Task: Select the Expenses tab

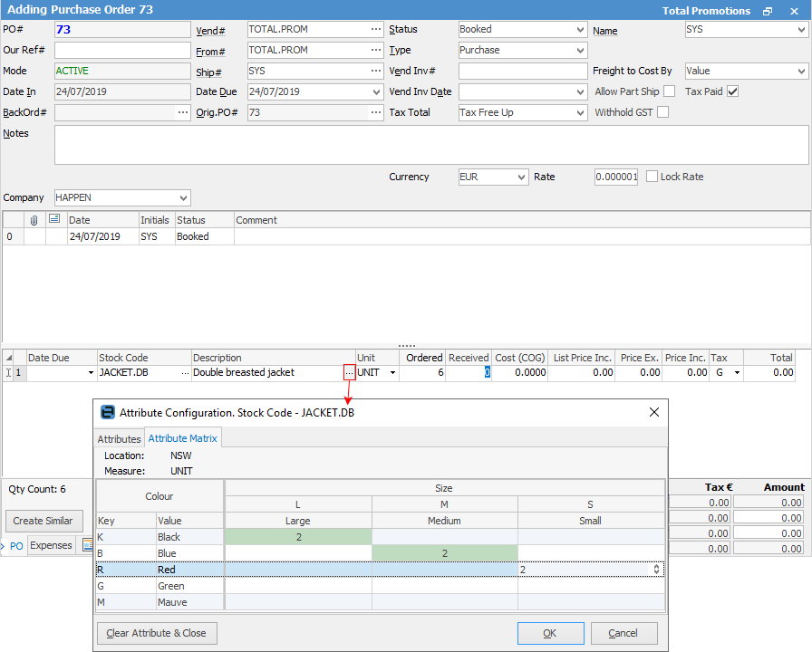Action: [x=51, y=546]
